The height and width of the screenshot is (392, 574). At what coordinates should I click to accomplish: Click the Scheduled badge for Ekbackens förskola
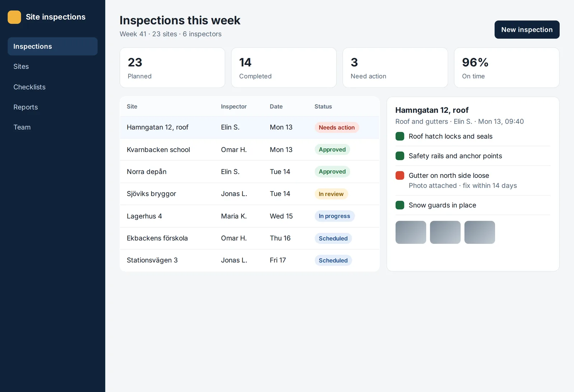(333, 238)
